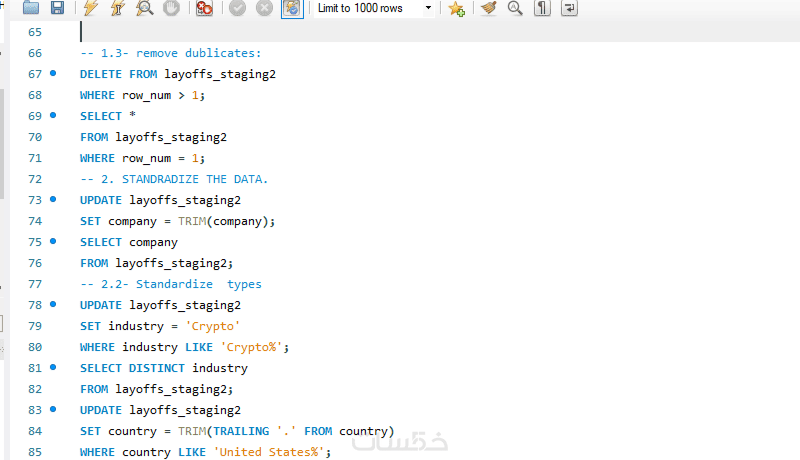Click 'SET company = TRIM(company);' line
800x460 pixels.
click(x=178, y=221)
